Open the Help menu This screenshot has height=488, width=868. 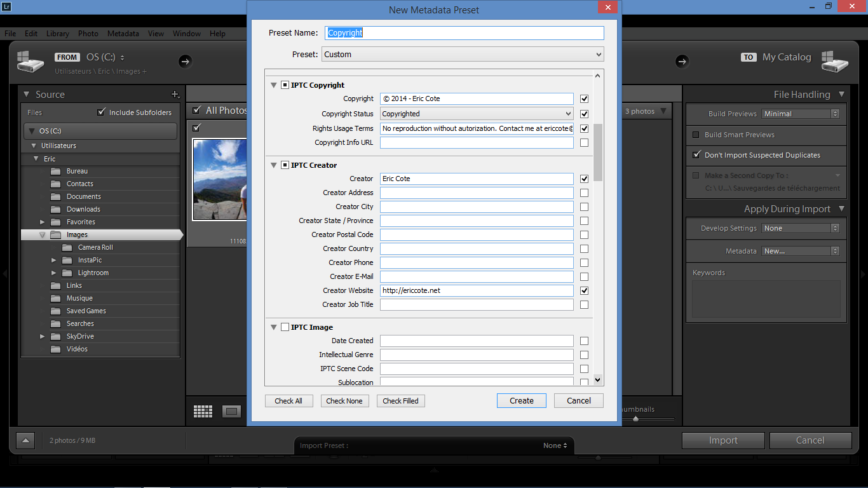(x=217, y=34)
